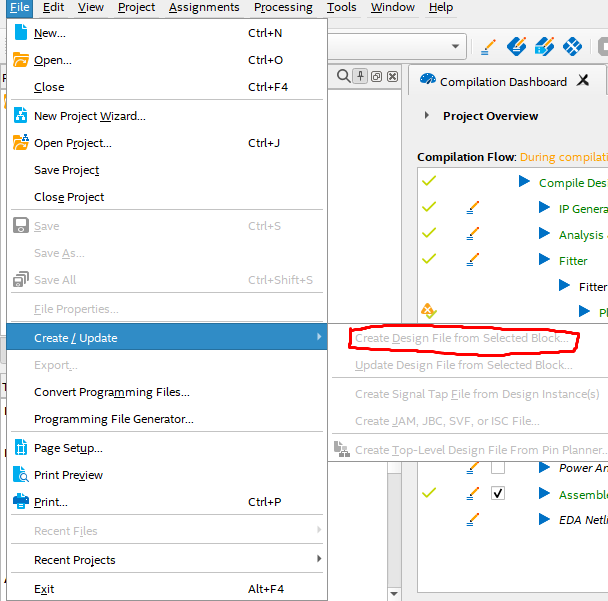Open Analysis settings pencil icon
This screenshot has width=608, height=601.
click(x=472, y=234)
